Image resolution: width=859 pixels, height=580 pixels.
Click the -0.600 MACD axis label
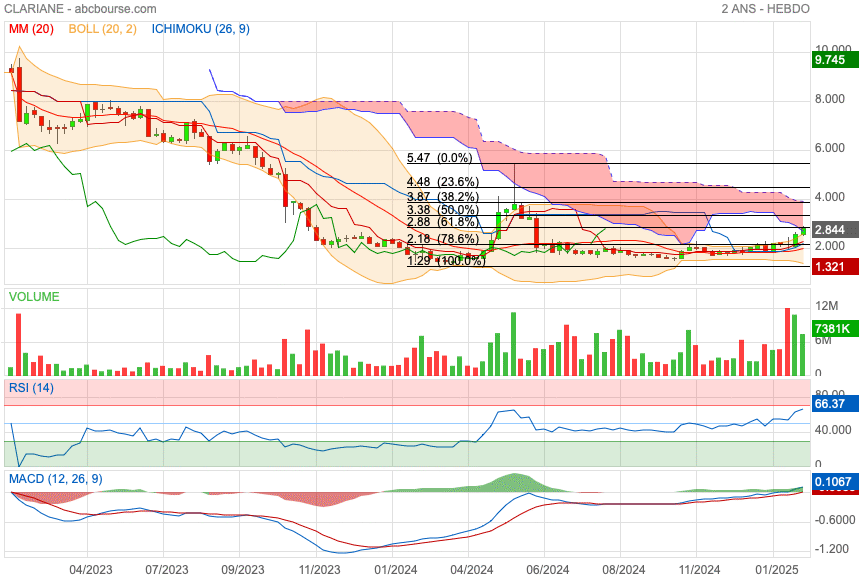834,520
